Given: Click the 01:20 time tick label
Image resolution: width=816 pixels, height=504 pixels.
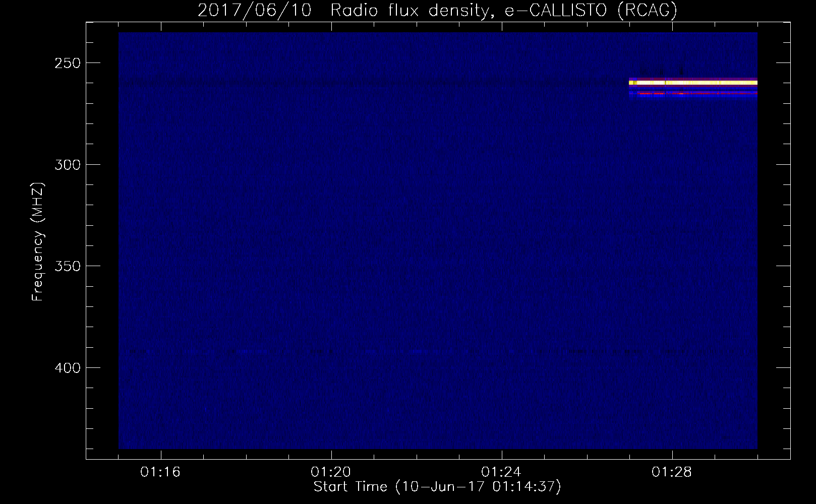Looking at the screenshot, I should click(331, 472).
